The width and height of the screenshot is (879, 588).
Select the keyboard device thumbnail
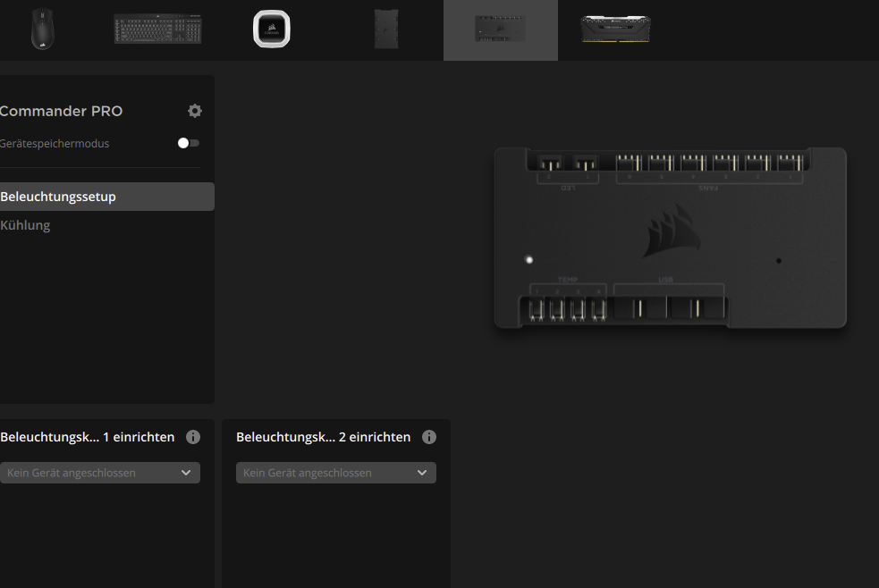coord(157,29)
